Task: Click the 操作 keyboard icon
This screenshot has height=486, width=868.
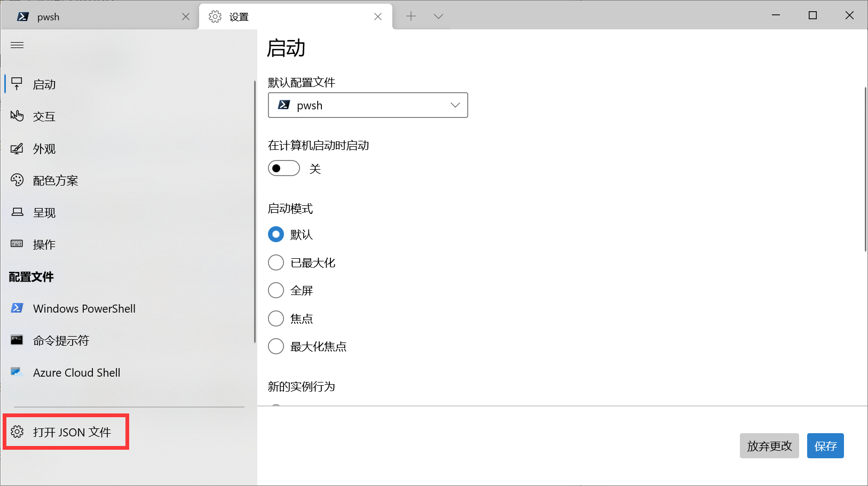Action: [x=17, y=244]
